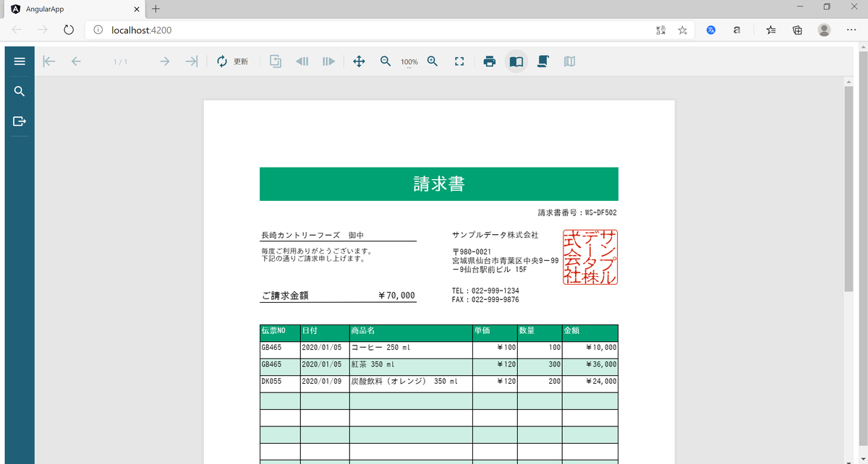Show site information icon in address bar

[x=98, y=30]
